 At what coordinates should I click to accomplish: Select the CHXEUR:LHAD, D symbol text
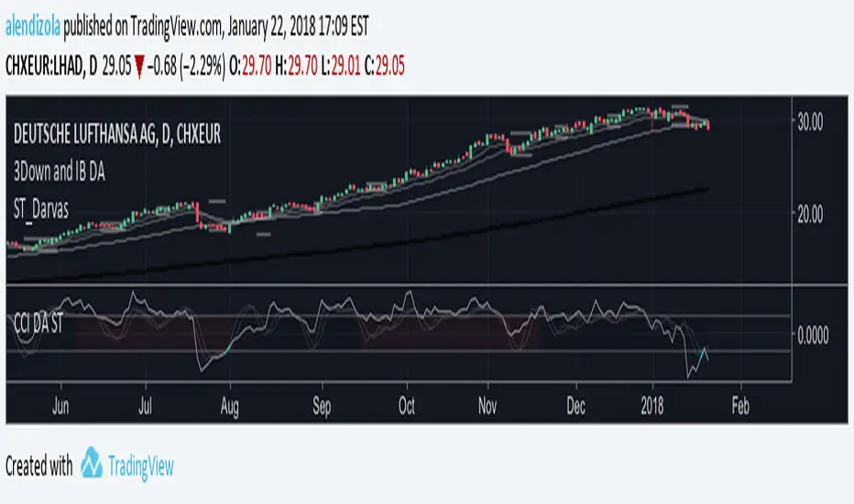coord(51,66)
